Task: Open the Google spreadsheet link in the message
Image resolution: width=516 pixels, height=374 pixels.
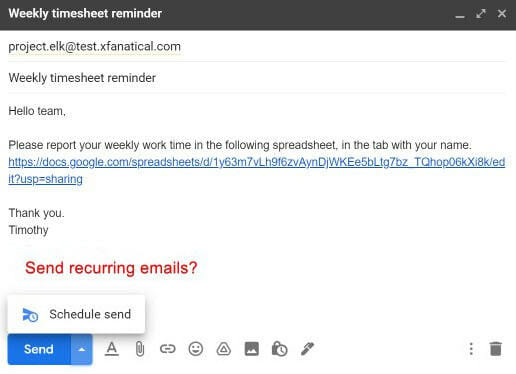Action: pos(256,170)
